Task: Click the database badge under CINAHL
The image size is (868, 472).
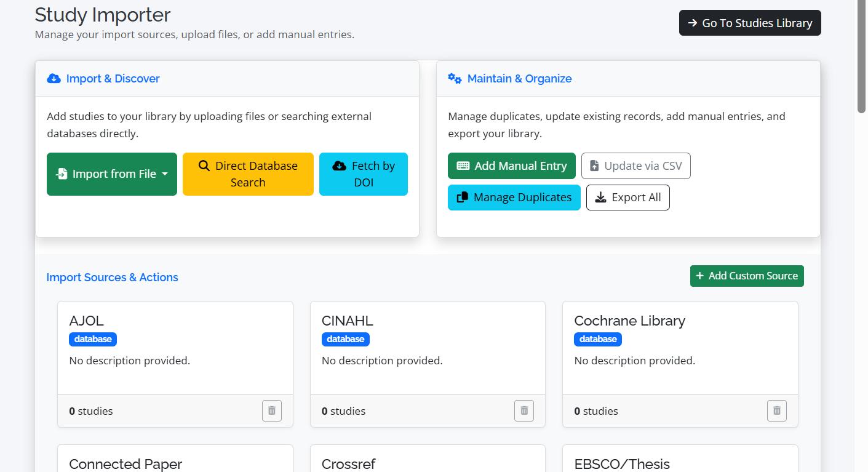Action: 346,339
